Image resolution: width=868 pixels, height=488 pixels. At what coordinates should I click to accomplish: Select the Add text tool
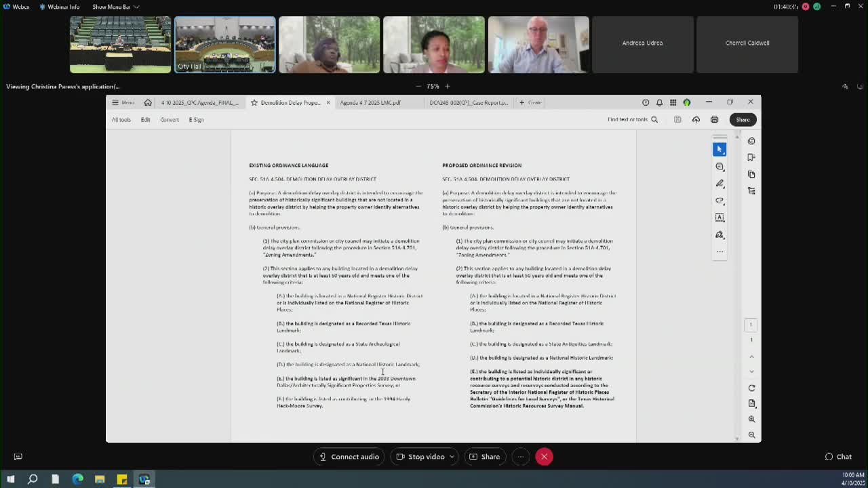point(719,217)
